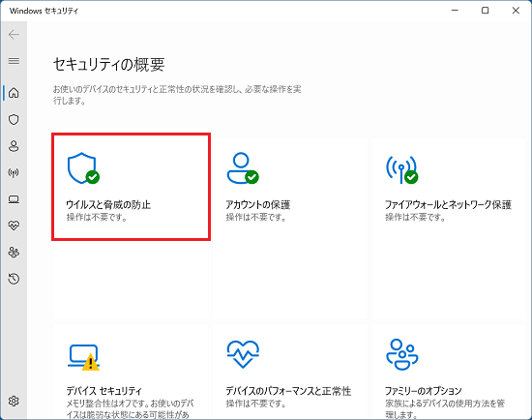The width and height of the screenshot is (532, 420).
Task: Click laptop icon with yellow warning
Action: pyautogui.click(x=83, y=357)
